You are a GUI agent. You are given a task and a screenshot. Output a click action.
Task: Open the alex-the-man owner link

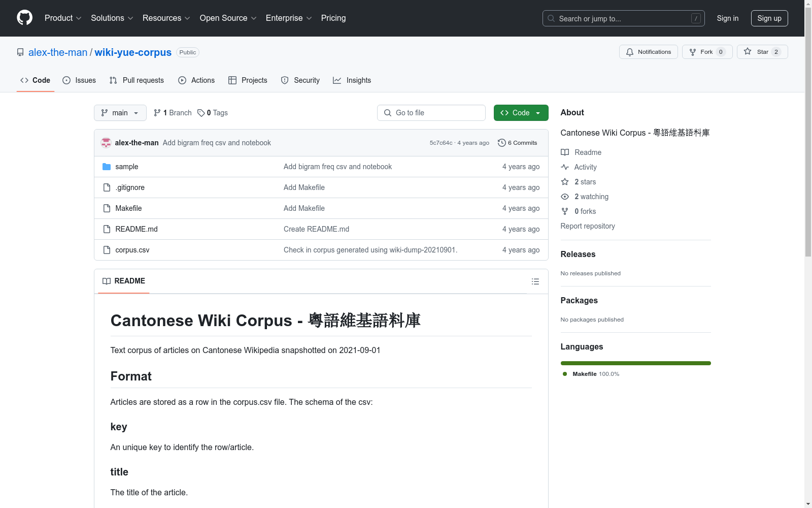[58, 52]
